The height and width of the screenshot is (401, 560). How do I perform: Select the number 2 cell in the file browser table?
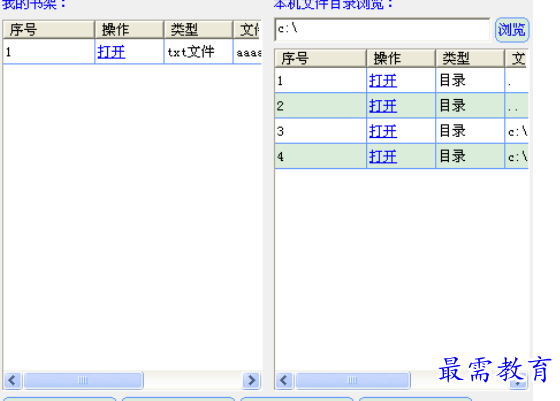[320, 106]
